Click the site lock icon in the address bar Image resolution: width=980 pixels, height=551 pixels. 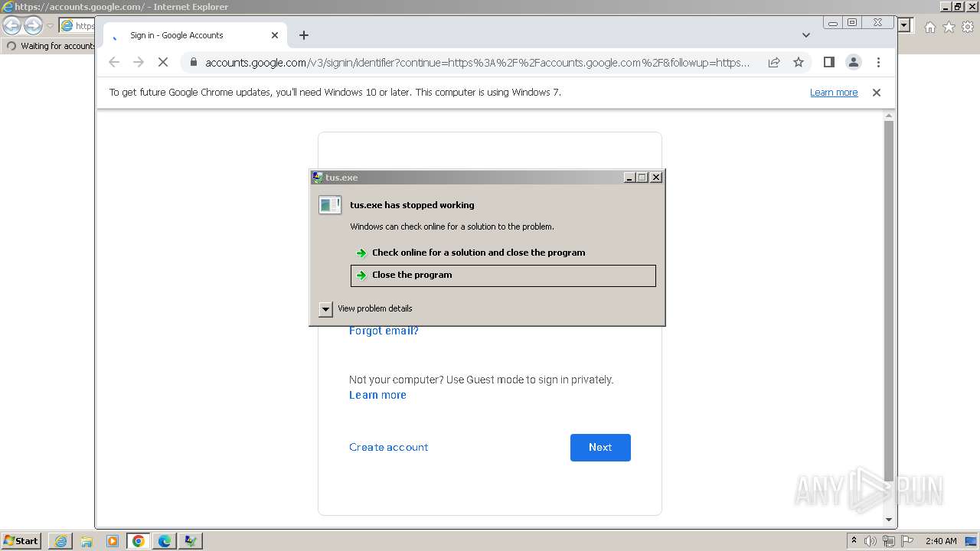pos(193,62)
